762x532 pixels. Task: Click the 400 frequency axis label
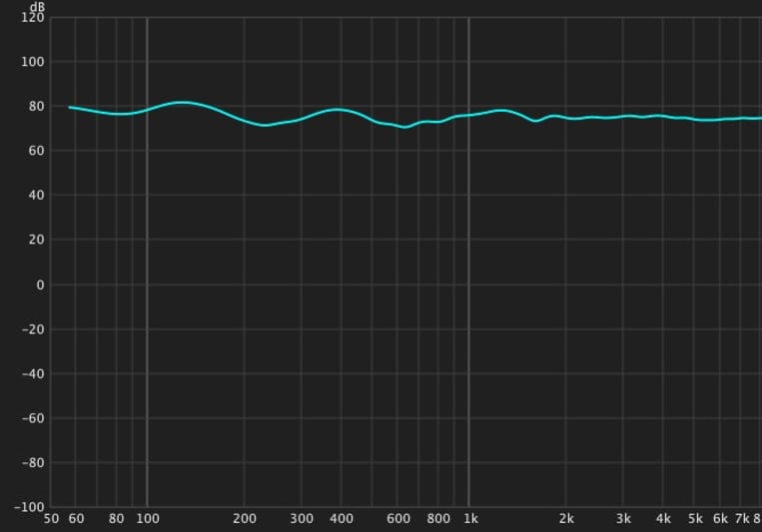tap(342, 519)
